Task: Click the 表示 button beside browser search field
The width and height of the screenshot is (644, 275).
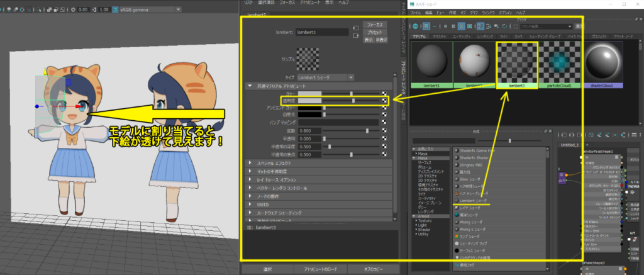Action: [579, 26]
